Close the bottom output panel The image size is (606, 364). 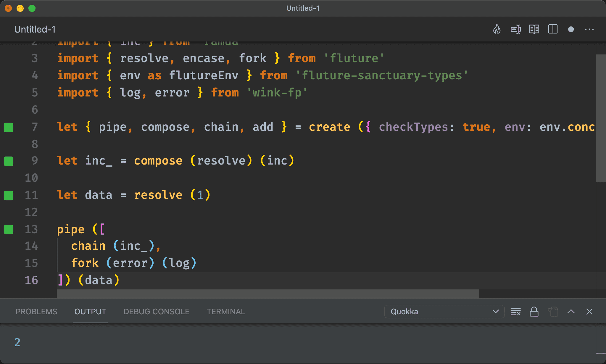[x=589, y=312]
